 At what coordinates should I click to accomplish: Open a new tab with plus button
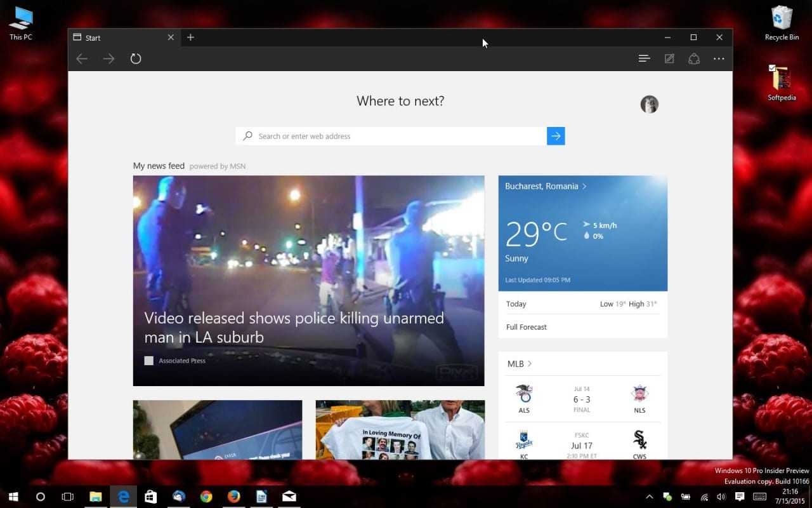(x=190, y=37)
